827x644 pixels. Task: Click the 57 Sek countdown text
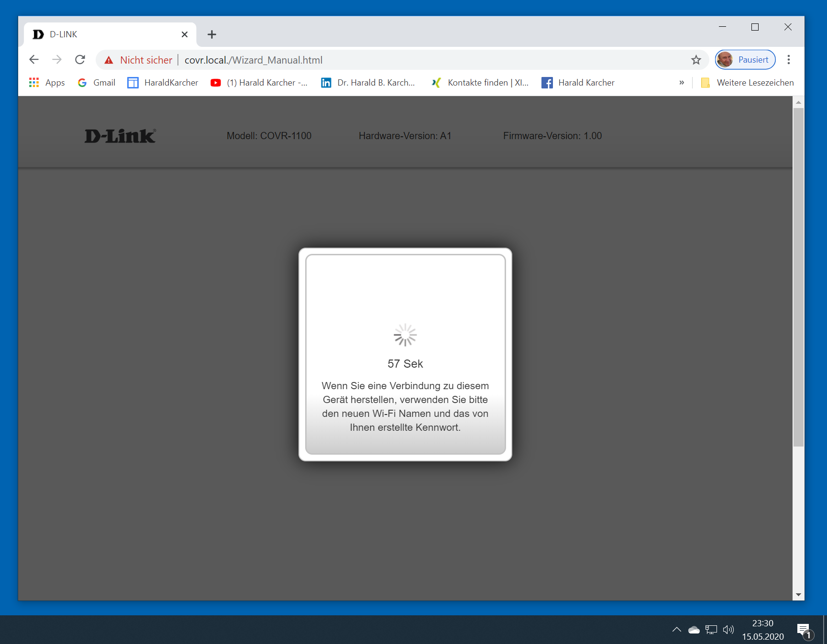click(405, 364)
